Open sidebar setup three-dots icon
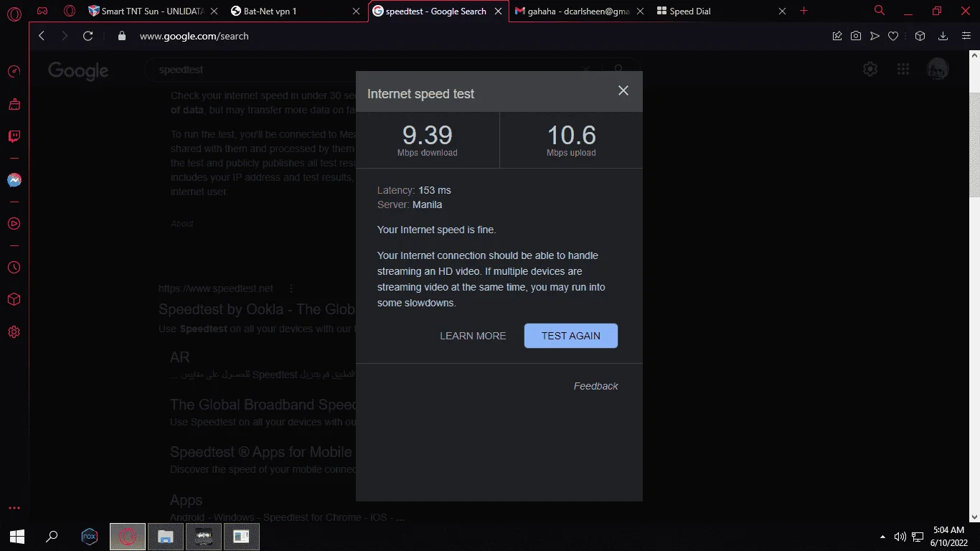Viewport: 980px width, 551px height. [x=14, y=508]
